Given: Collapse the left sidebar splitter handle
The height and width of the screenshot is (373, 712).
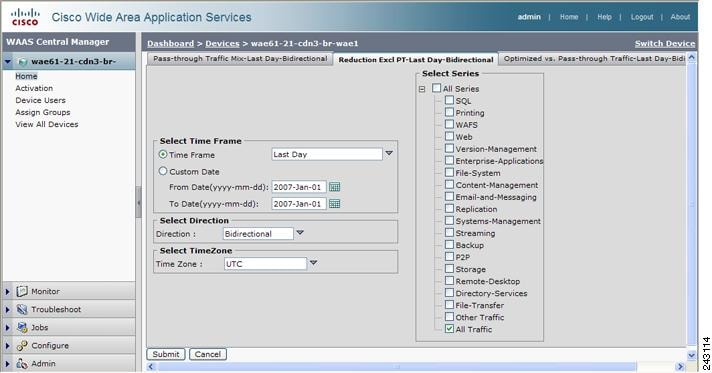Looking at the screenshot, I should click(x=138, y=202).
